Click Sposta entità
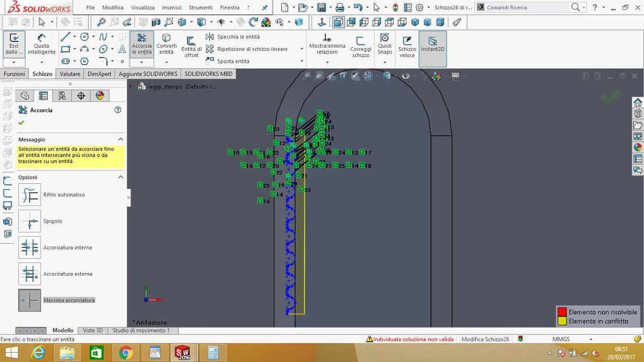Image resolution: width=644 pixels, height=362 pixels. tap(227, 61)
